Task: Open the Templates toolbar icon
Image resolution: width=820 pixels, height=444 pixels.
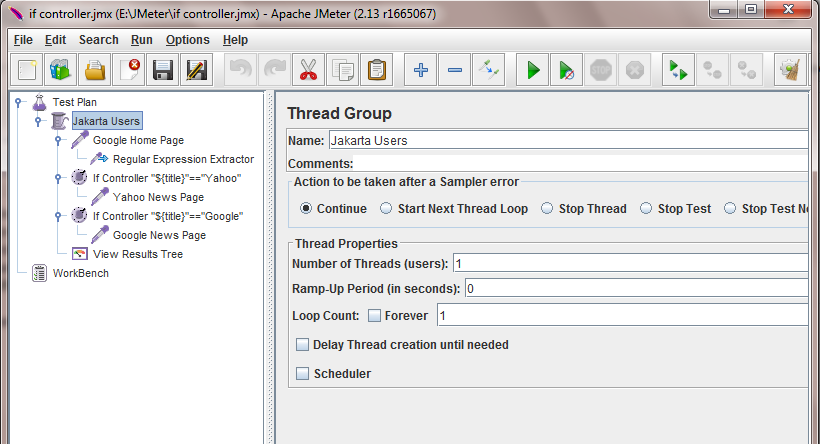Action: pos(60,70)
